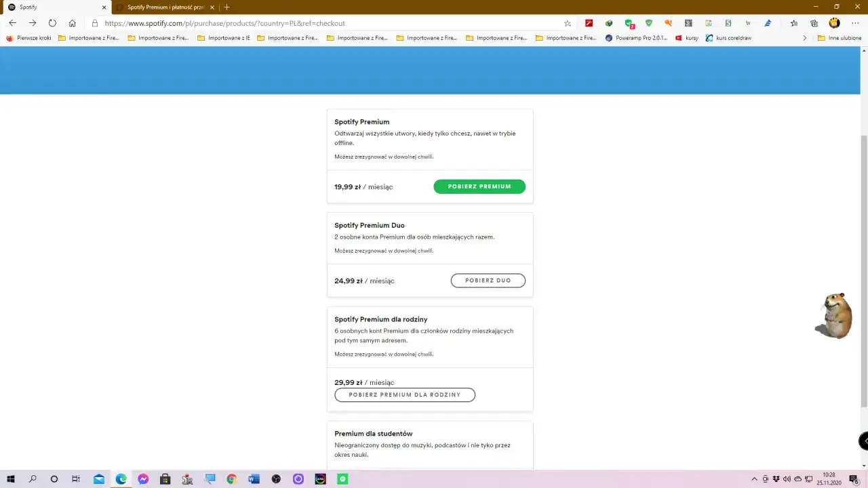Open Microsoft Word from the taskbar
The width and height of the screenshot is (868, 488).
pyautogui.click(x=254, y=479)
